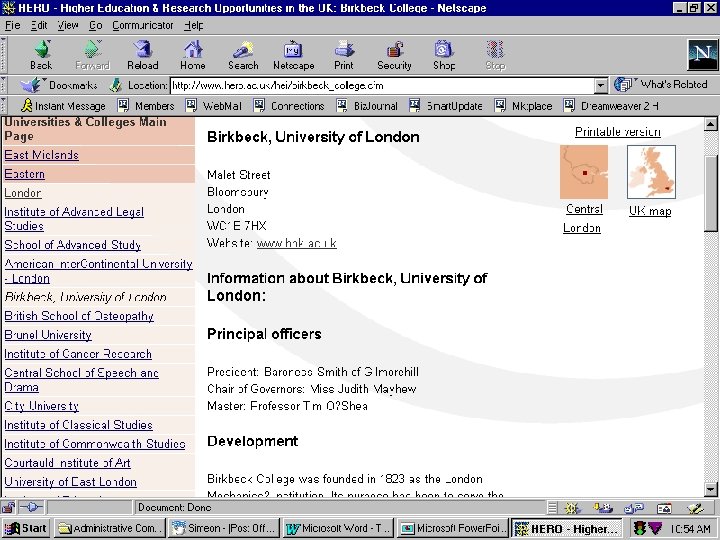This screenshot has width=720, height=540.
Task: Click the page scrollbar up arrow
Action: coord(710,124)
